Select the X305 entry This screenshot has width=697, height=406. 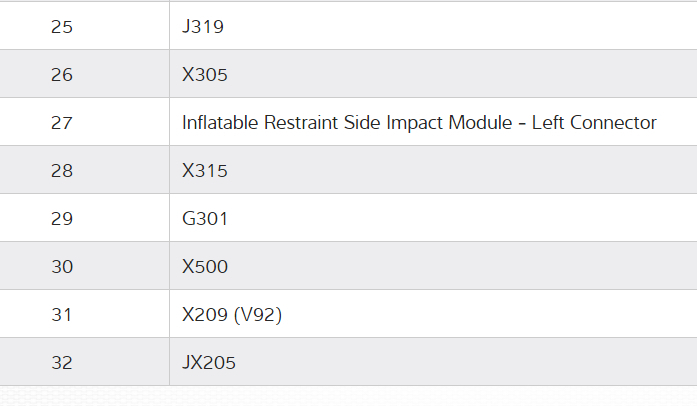[205, 74]
